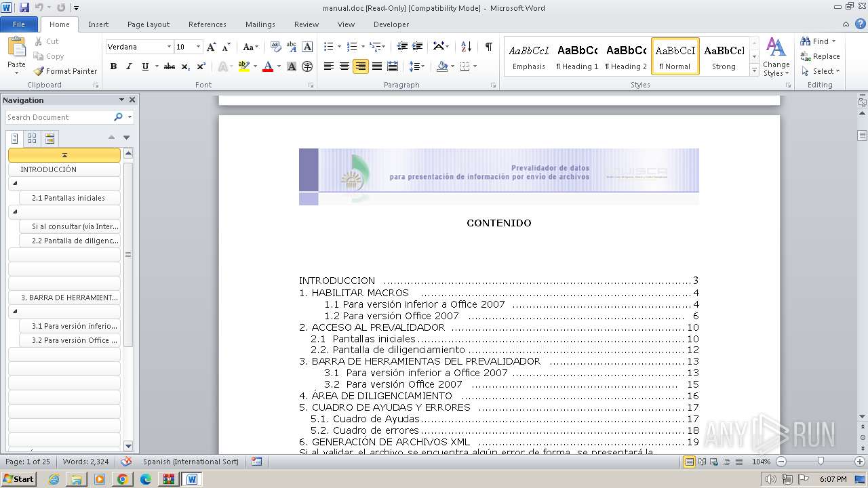868x488 pixels.
Task: Open font name dropdown Verdana
Action: tap(169, 47)
